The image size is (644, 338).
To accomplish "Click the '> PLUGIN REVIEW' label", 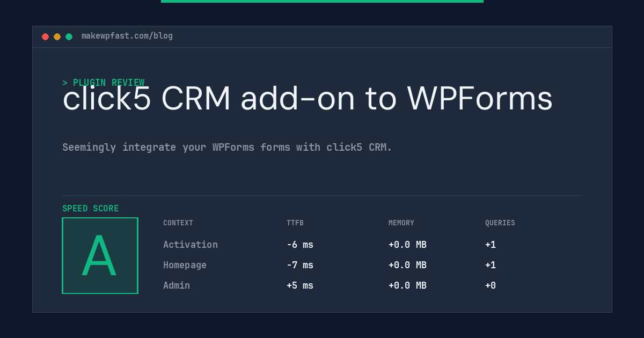I will 104,83.
